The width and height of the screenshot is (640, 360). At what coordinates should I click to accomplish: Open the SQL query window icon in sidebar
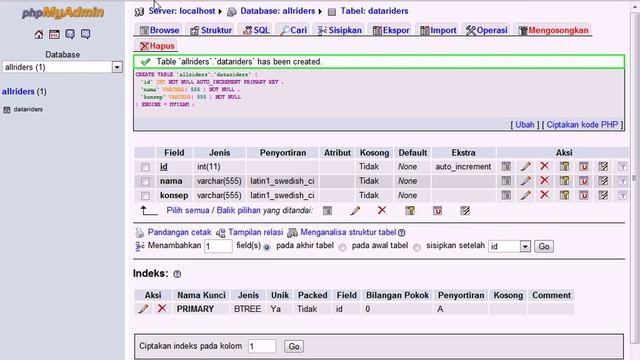point(54,34)
